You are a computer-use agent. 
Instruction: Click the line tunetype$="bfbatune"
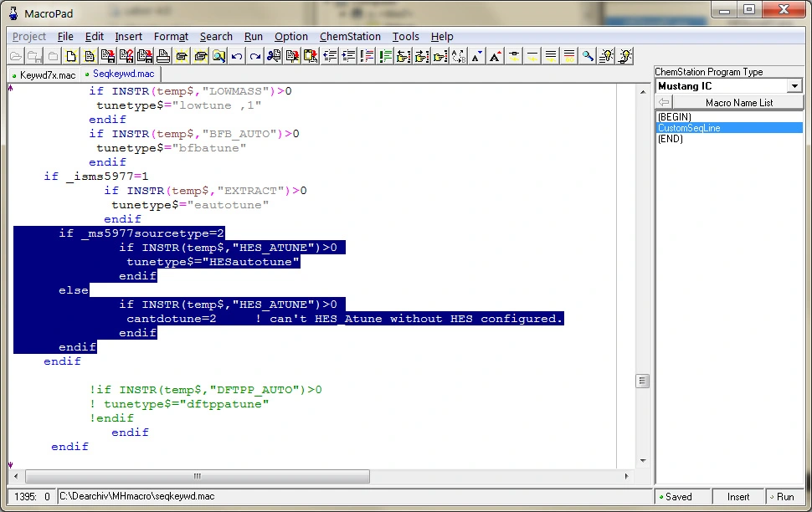point(172,148)
